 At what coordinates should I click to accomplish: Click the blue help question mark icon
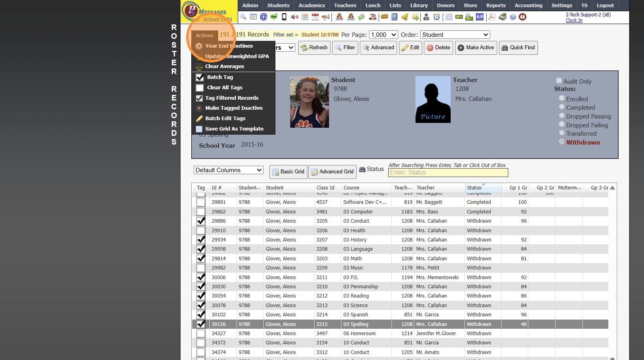pyautogui.click(x=513, y=17)
